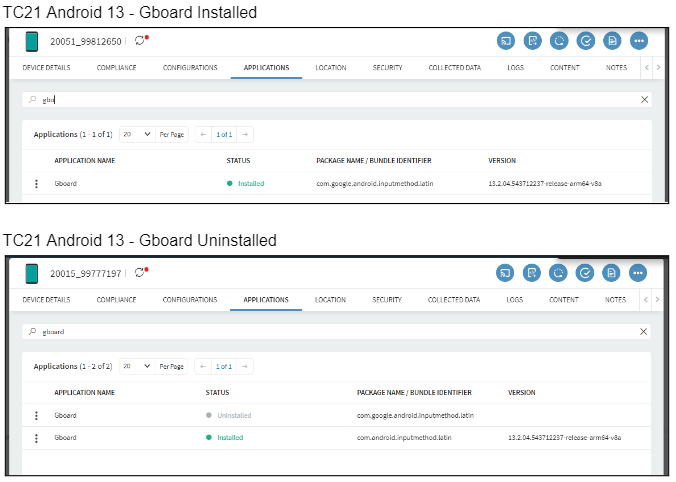Open Compliance tab for device 20051_99812650
676x482 pixels.
[x=117, y=68]
